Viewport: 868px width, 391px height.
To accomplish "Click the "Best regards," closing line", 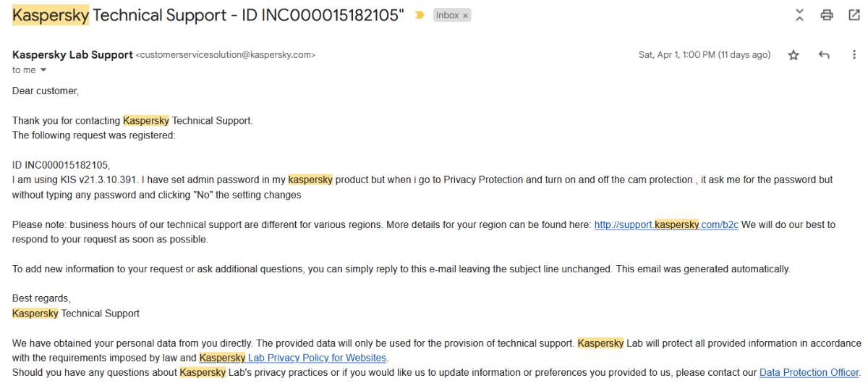I will pos(41,298).
